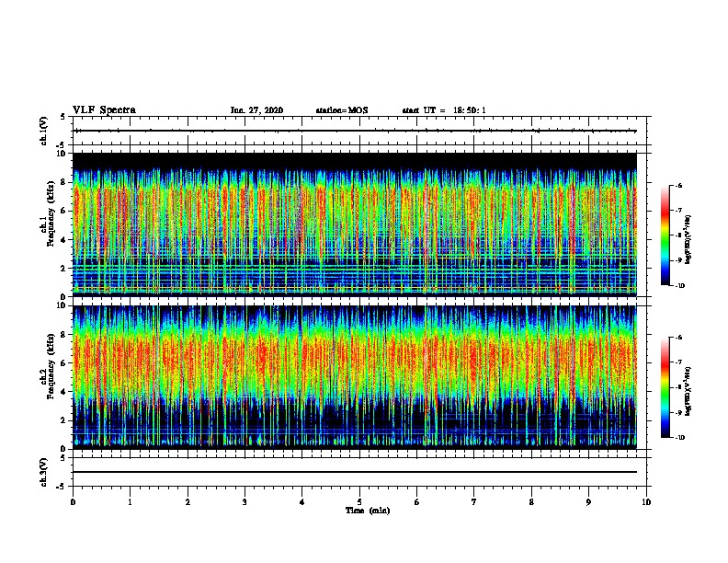The width and height of the screenshot is (728, 563).
Task: Select ch.2 color bar "log(PSD)" label
Action: tap(688, 391)
